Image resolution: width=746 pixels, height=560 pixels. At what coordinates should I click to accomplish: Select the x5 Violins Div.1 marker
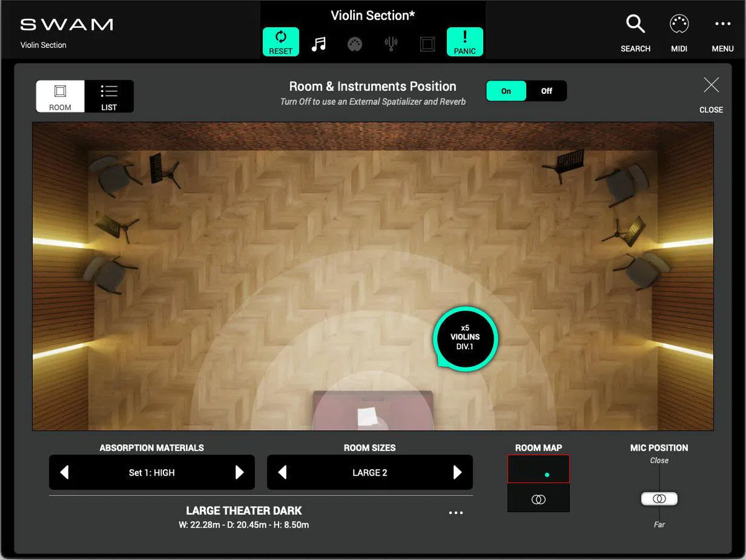465,338
